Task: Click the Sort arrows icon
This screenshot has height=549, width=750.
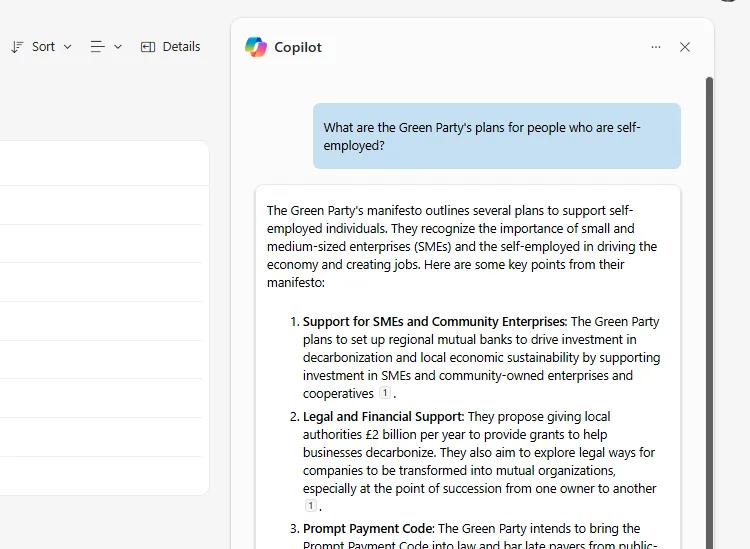Action: pyautogui.click(x=17, y=47)
